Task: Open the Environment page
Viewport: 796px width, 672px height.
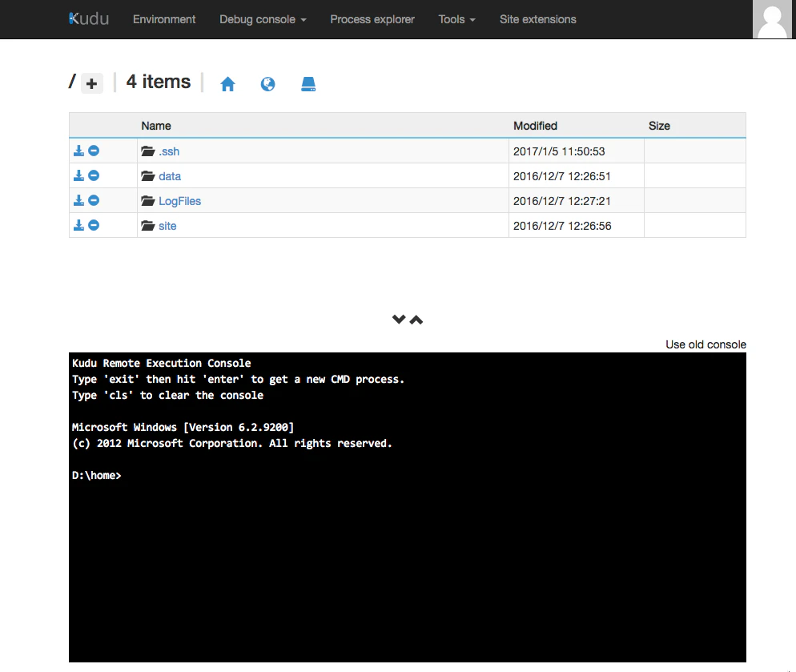Action: tap(164, 19)
